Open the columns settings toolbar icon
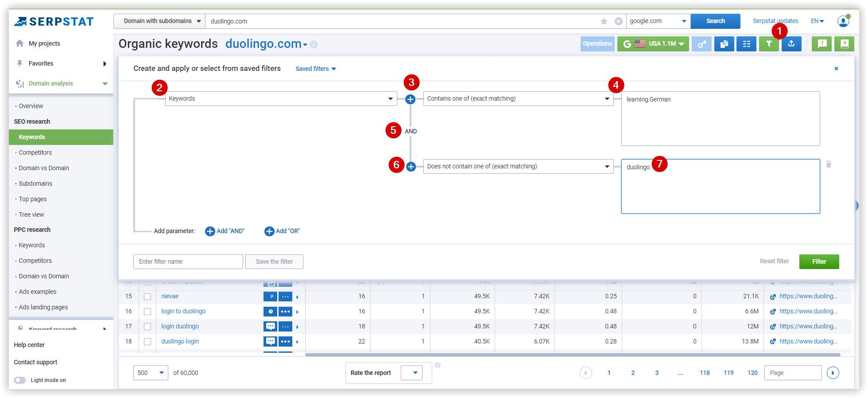The height and width of the screenshot is (398, 868). click(746, 44)
